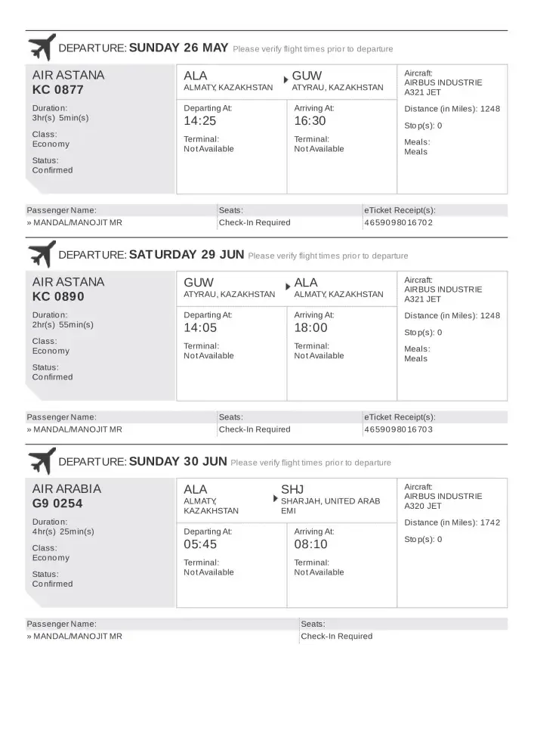Click the 16:30 arriving time
Viewport: 534px width, 756px height.
(x=310, y=121)
